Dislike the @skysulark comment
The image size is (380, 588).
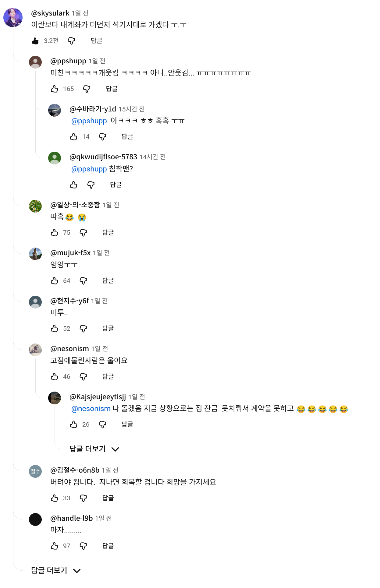click(71, 41)
